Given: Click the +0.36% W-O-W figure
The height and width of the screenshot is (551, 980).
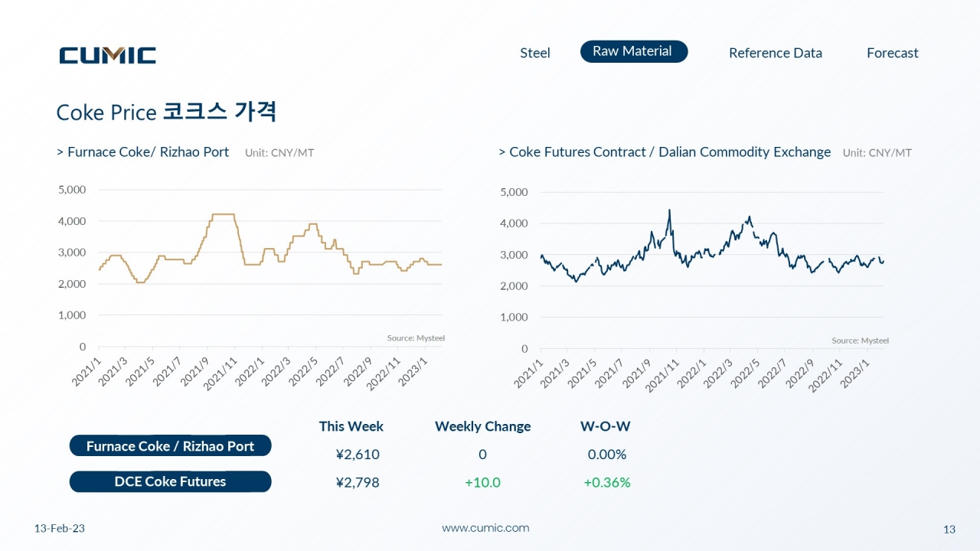Looking at the screenshot, I should click(x=607, y=482).
